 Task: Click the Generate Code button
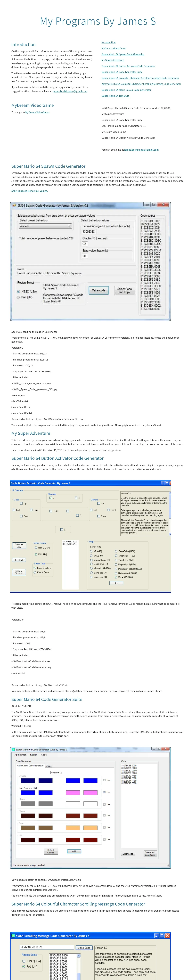[19, 546]
